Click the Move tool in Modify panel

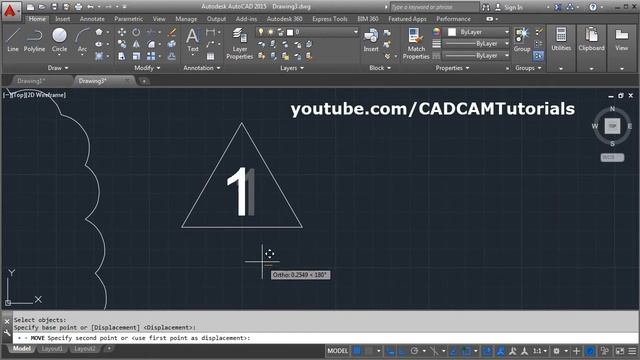tap(122, 32)
